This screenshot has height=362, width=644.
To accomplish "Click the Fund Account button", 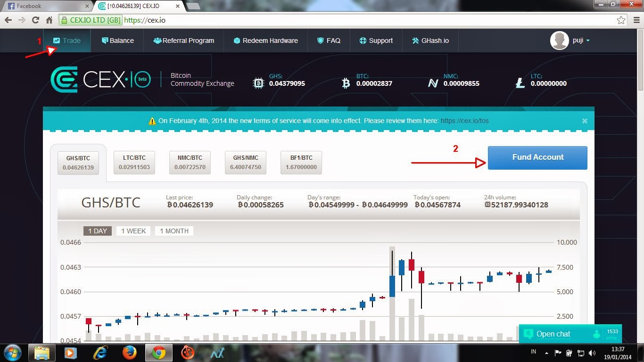I will [x=537, y=157].
